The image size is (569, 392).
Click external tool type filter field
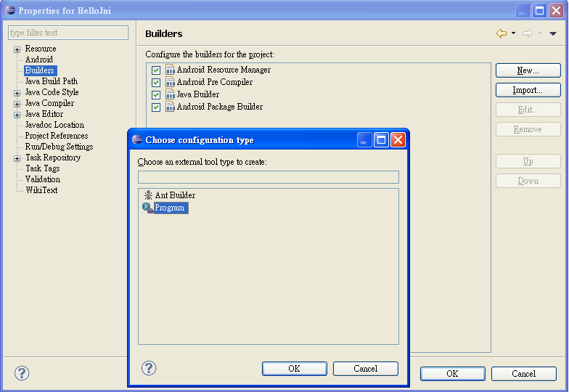tap(269, 177)
